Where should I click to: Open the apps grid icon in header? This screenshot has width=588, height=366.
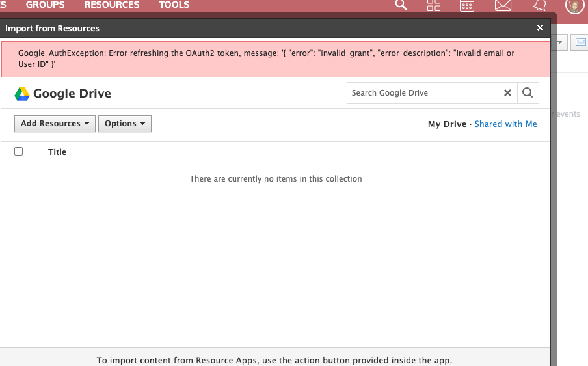(x=433, y=5)
